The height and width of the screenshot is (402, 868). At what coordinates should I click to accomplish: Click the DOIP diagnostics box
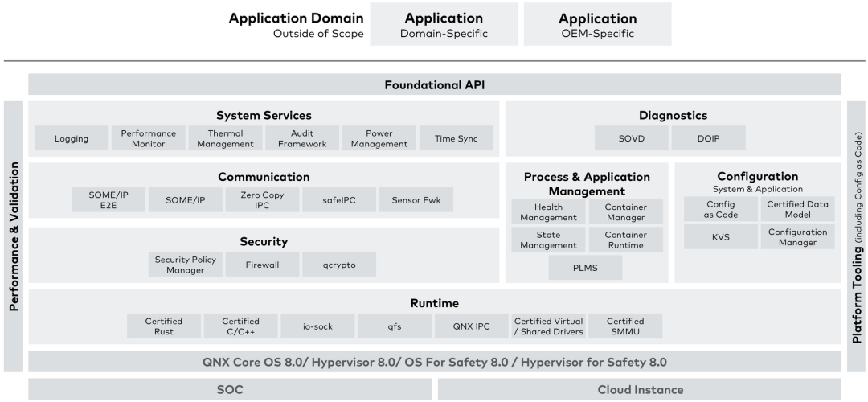(709, 138)
